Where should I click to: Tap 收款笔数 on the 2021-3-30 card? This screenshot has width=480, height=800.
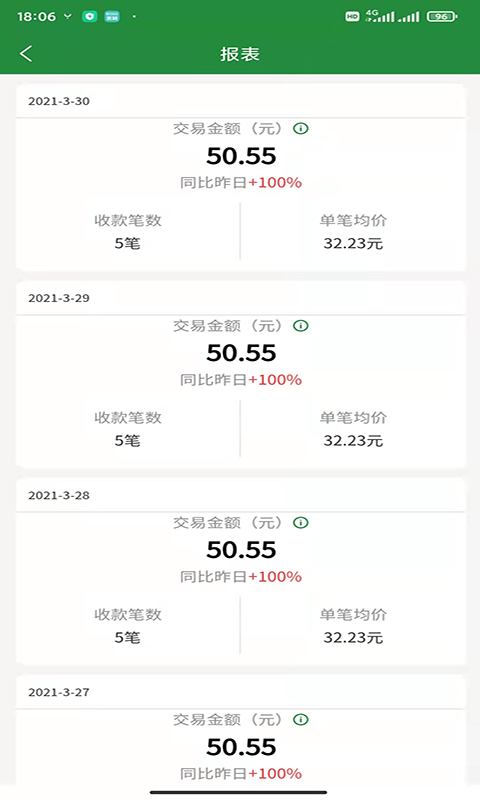coord(128,220)
